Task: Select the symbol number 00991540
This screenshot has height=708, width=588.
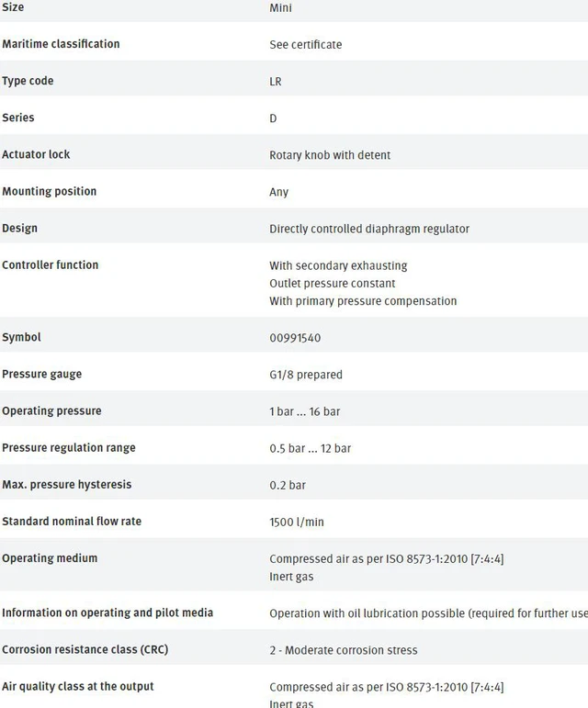Action: 295,338
